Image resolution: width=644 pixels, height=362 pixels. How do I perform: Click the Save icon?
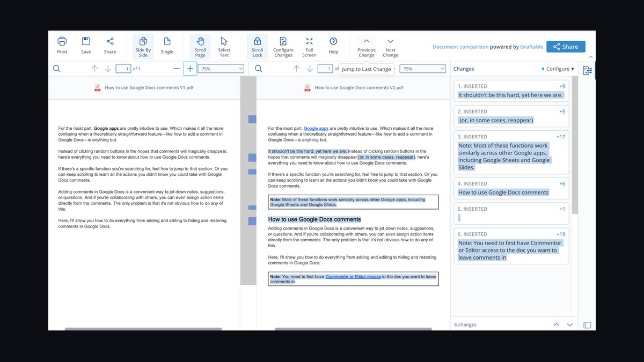coord(86,46)
